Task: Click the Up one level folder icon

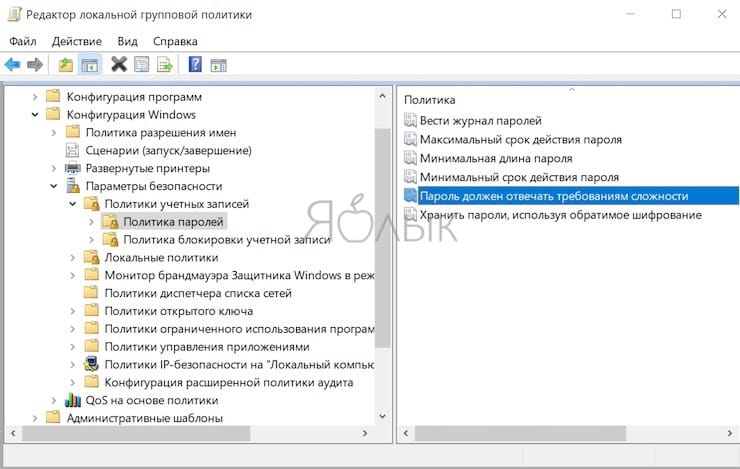Action: (65, 65)
